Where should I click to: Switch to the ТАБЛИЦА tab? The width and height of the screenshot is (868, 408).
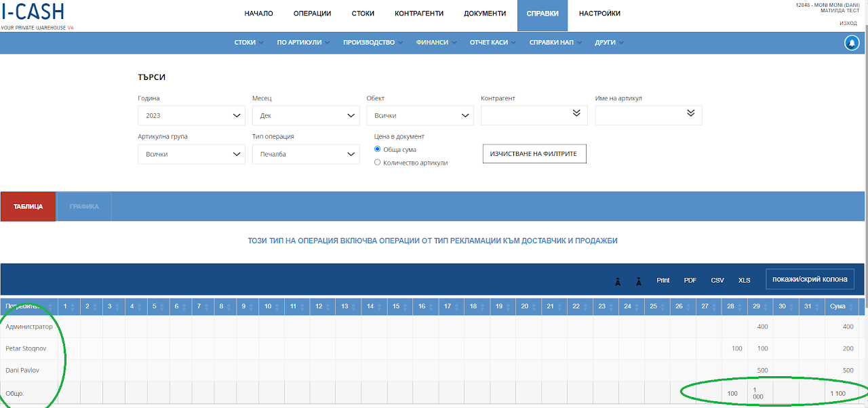click(28, 206)
